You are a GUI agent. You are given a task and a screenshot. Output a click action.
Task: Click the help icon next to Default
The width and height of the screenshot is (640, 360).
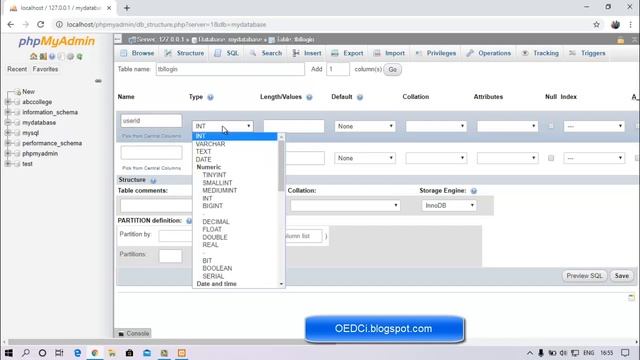tap(360, 97)
